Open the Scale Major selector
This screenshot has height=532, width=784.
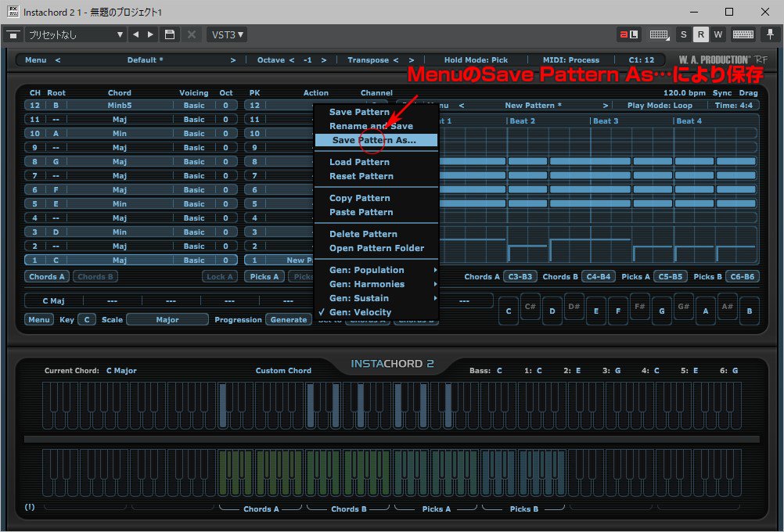(x=167, y=319)
